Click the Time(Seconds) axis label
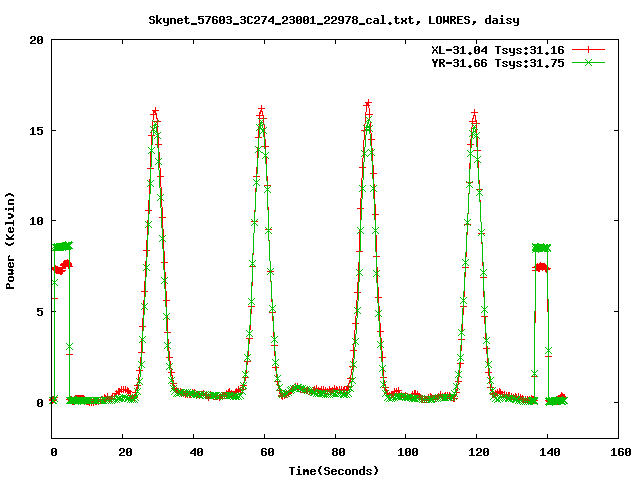The width and height of the screenshot is (640, 480). 334,471
